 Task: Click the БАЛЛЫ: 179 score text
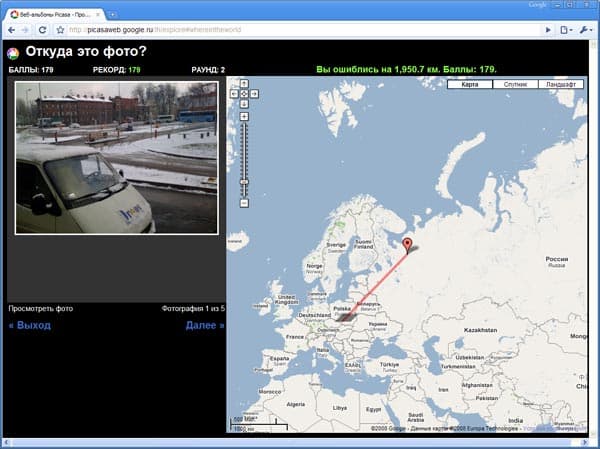[x=31, y=70]
